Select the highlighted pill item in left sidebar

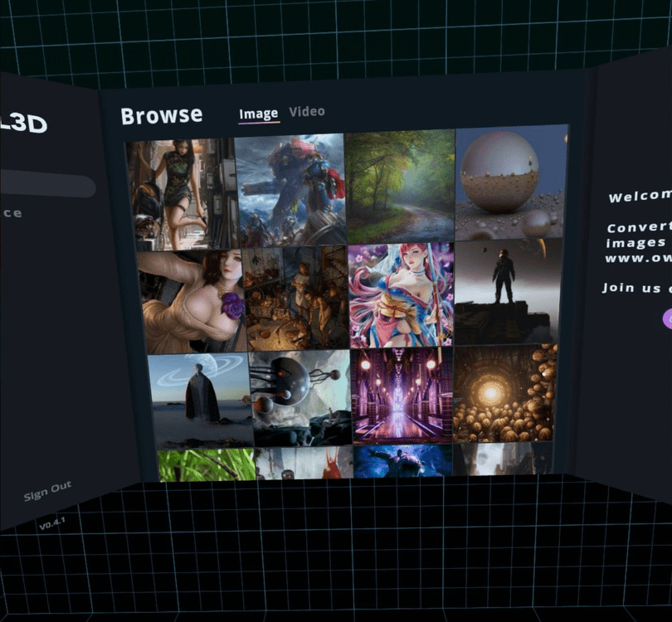(x=47, y=184)
